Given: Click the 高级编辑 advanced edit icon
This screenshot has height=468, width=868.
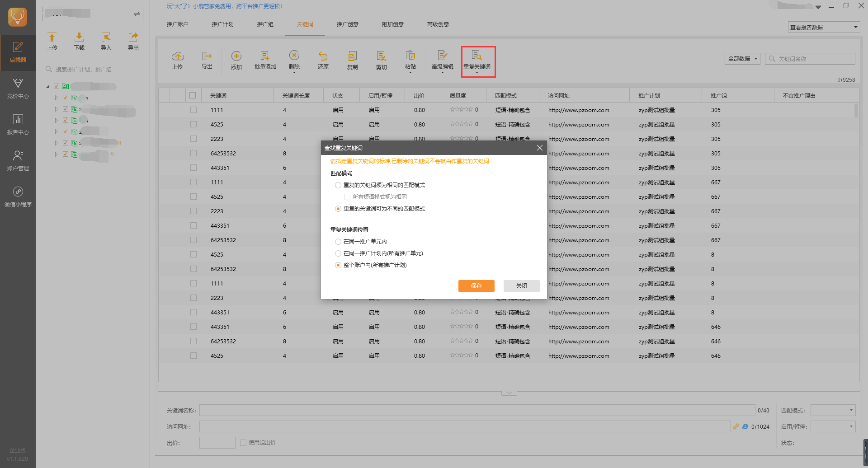Looking at the screenshot, I should pyautogui.click(x=442, y=61).
